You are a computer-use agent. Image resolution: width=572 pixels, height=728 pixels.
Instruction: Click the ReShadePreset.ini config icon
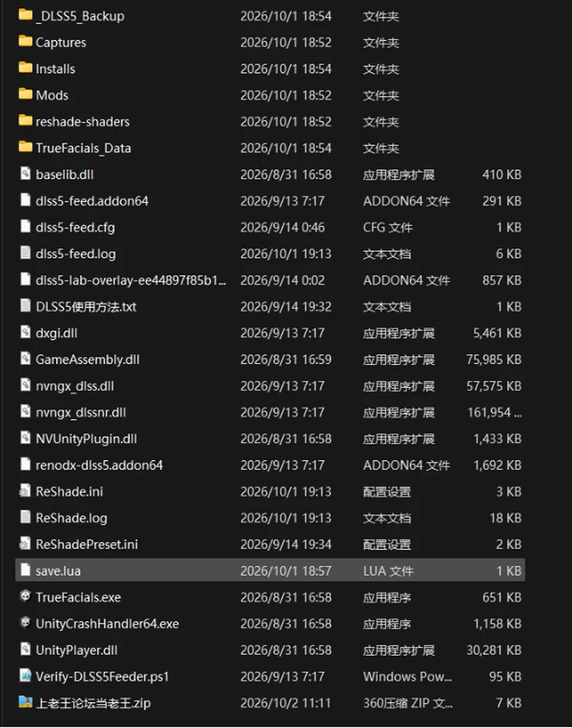(x=25, y=544)
